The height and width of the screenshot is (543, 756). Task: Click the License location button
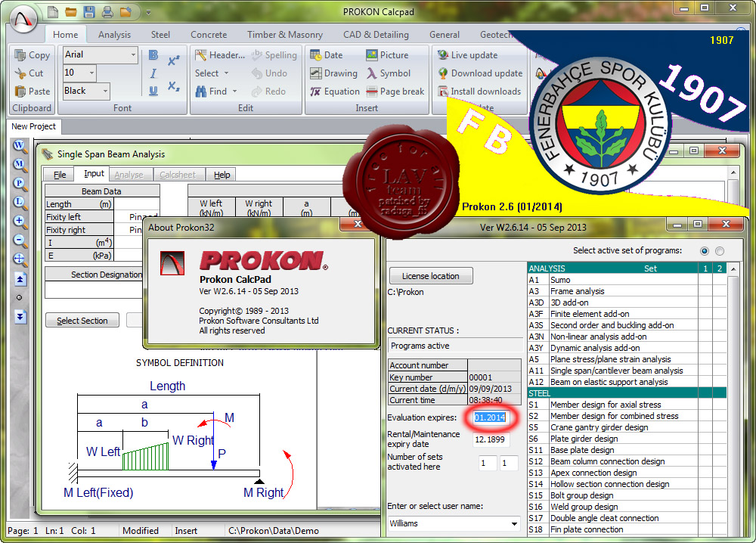(431, 276)
